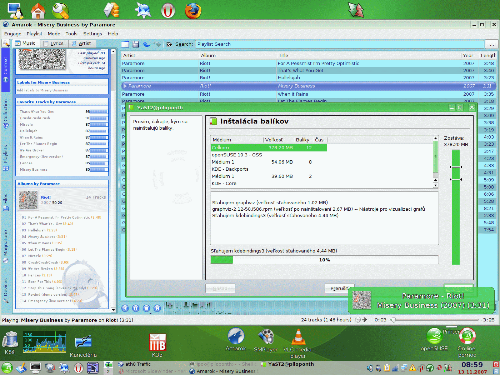Switch to the Artist tab in Amarok
The width and height of the screenshot is (500, 375).
coord(82,44)
